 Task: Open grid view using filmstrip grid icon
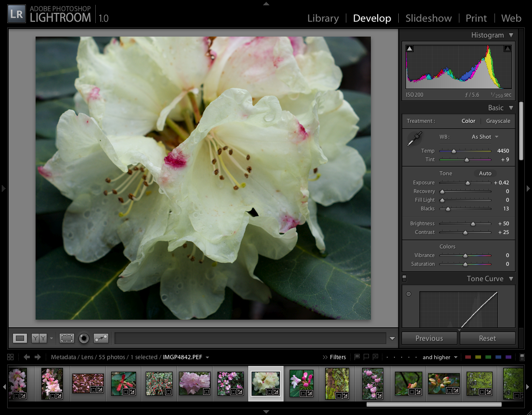[10, 357]
